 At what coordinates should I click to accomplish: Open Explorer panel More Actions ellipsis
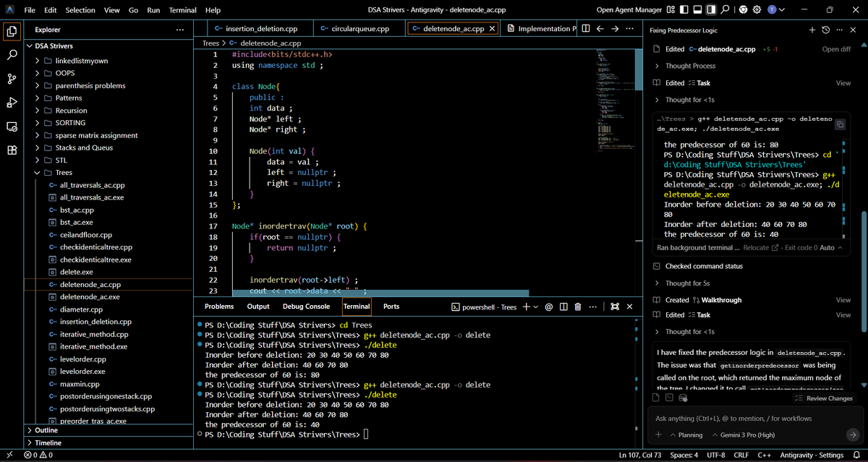tap(179, 30)
